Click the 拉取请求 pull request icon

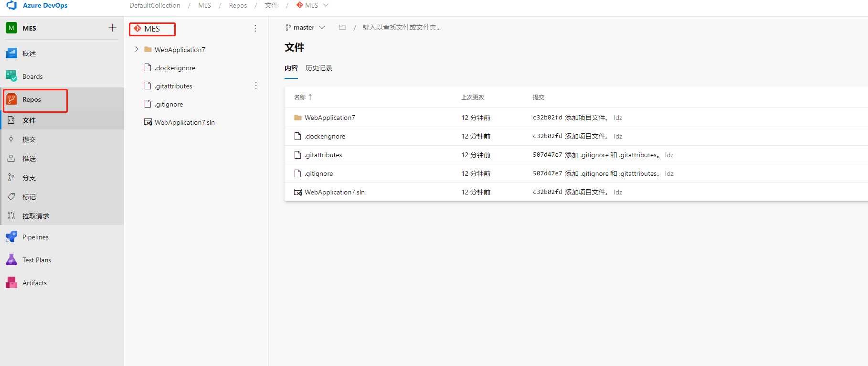click(x=11, y=216)
